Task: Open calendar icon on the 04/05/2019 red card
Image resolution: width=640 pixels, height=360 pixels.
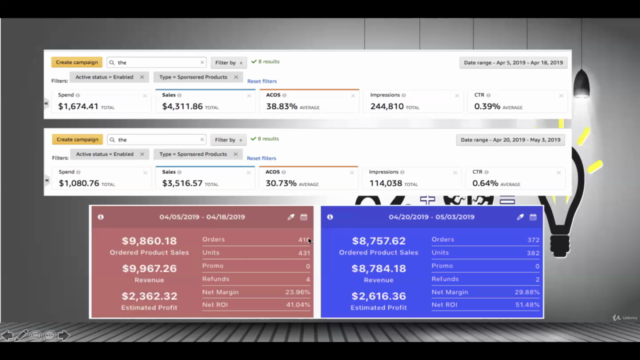Action: [x=304, y=217]
